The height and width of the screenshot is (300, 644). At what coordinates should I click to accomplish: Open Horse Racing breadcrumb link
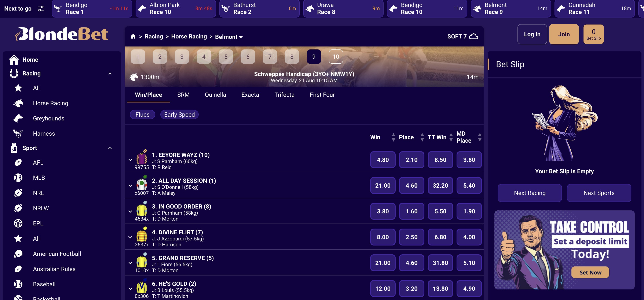pos(189,36)
